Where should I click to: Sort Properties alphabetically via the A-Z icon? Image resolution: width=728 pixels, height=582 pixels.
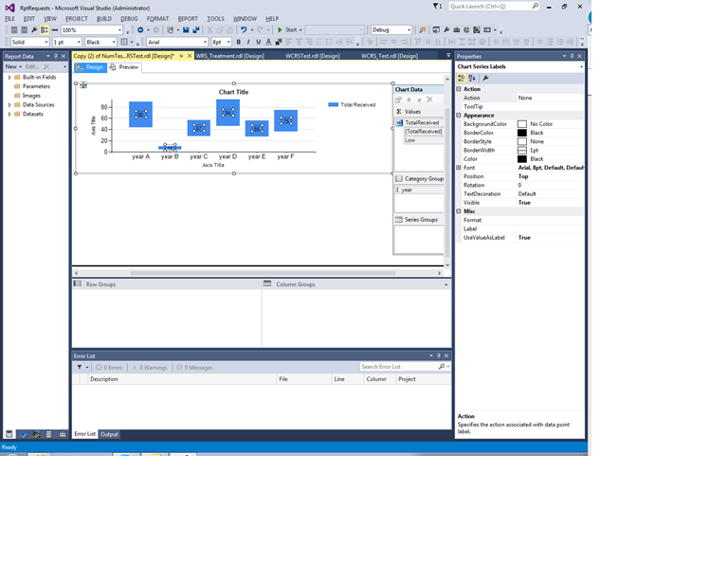click(473, 79)
